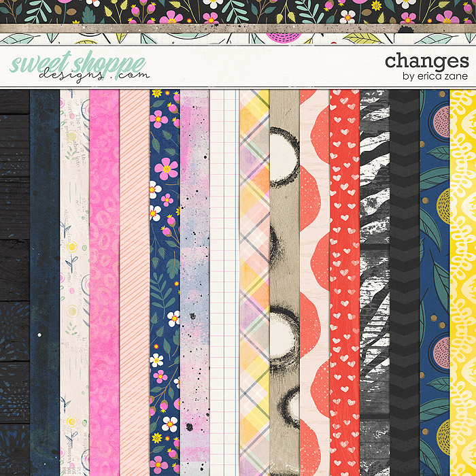Open the navy paper with pink flowers
This screenshot has width=476, height=476.
click(165, 283)
